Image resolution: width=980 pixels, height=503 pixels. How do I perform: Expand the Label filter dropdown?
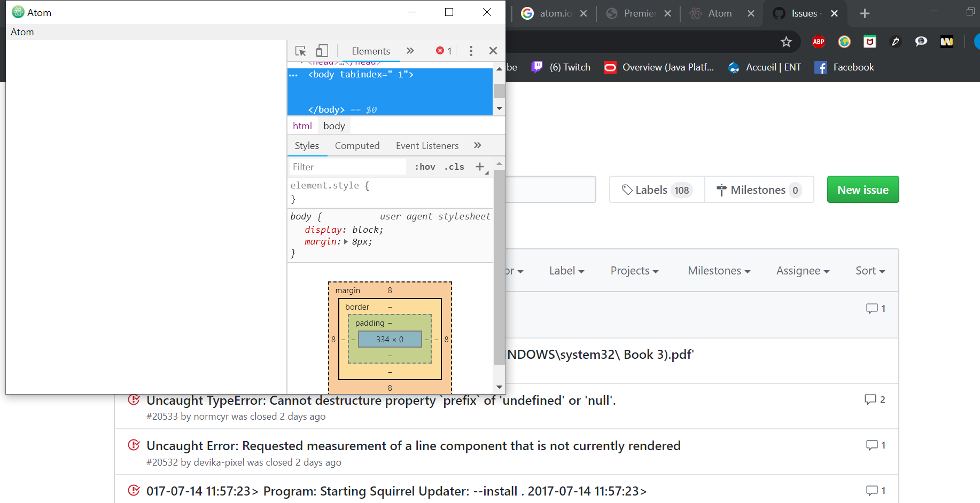566,271
